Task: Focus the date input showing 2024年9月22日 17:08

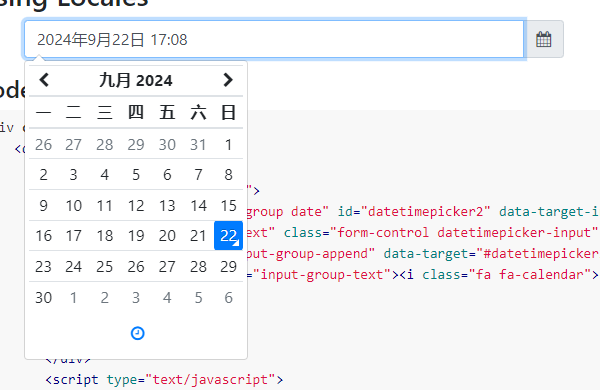Action: tap(274, 39)
